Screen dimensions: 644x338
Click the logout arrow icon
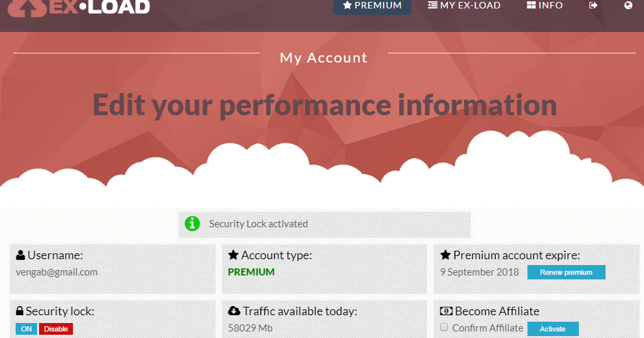[x=593, y=5]
